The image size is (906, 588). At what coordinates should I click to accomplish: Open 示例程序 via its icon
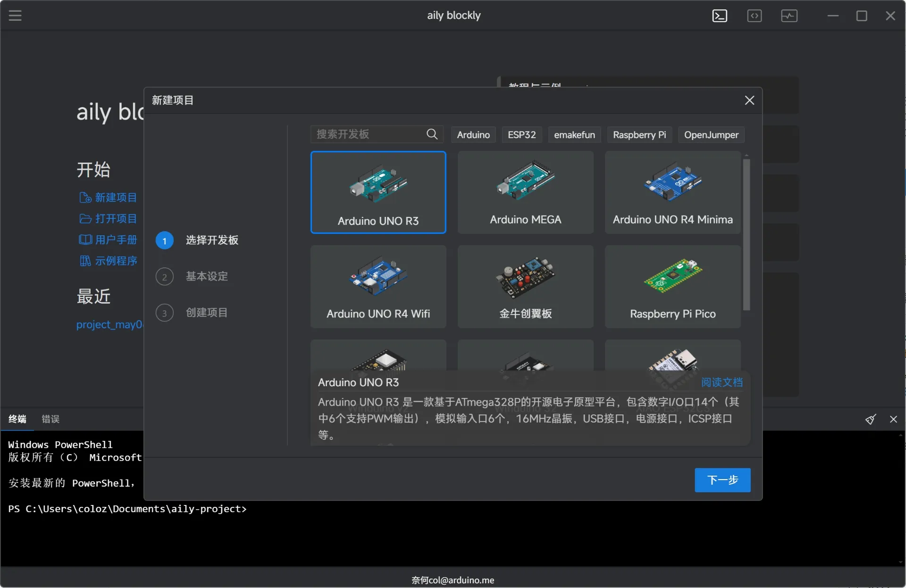click(85, 261)
